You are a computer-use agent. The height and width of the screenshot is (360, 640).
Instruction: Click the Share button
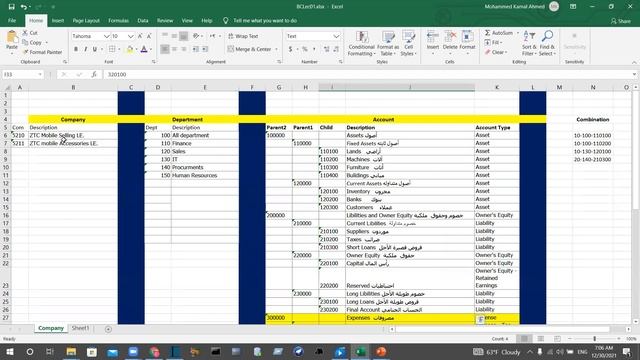[620, 21]
